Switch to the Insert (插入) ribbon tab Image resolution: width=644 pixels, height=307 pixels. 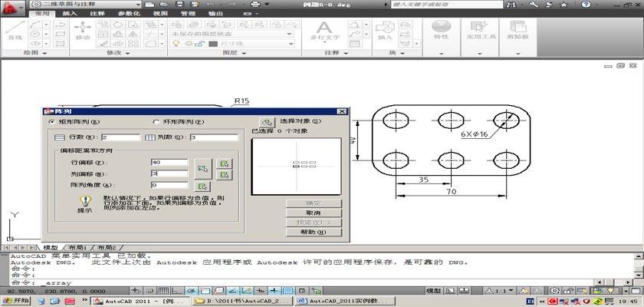pyautogui.click(x=69, y=13)
